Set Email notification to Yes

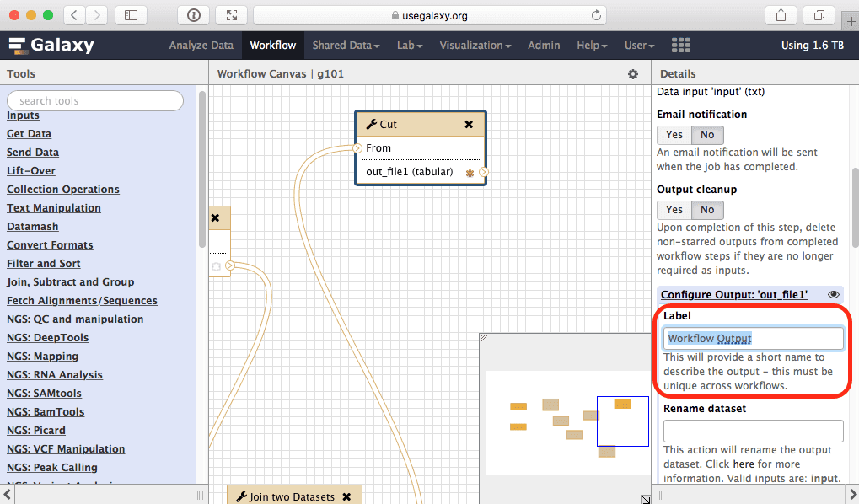tap(674, 135)
